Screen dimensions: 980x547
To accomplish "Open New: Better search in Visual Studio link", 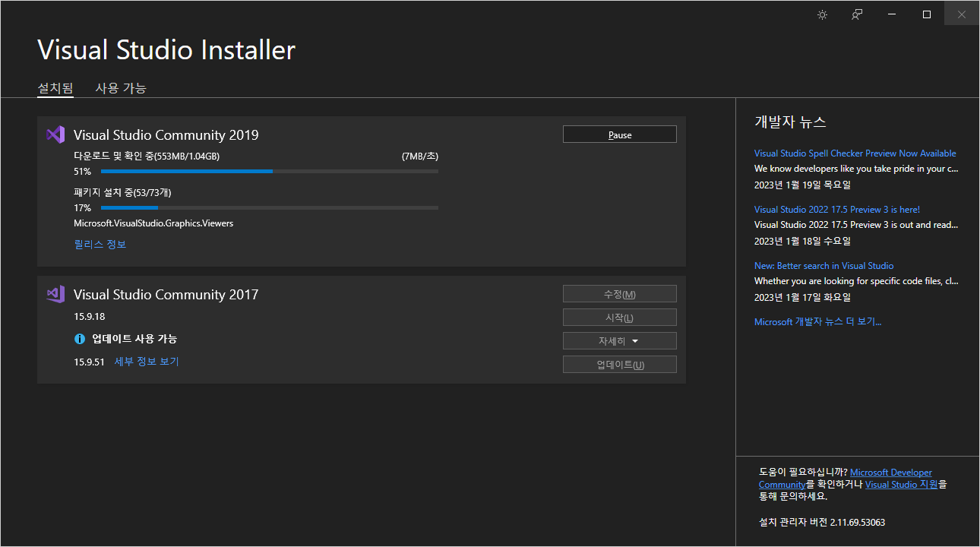I will coord(824,266).
